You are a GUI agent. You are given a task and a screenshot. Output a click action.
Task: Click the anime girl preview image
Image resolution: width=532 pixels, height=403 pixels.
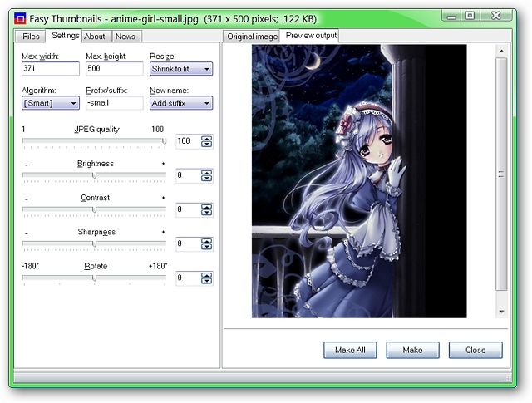tap(359, 181)
